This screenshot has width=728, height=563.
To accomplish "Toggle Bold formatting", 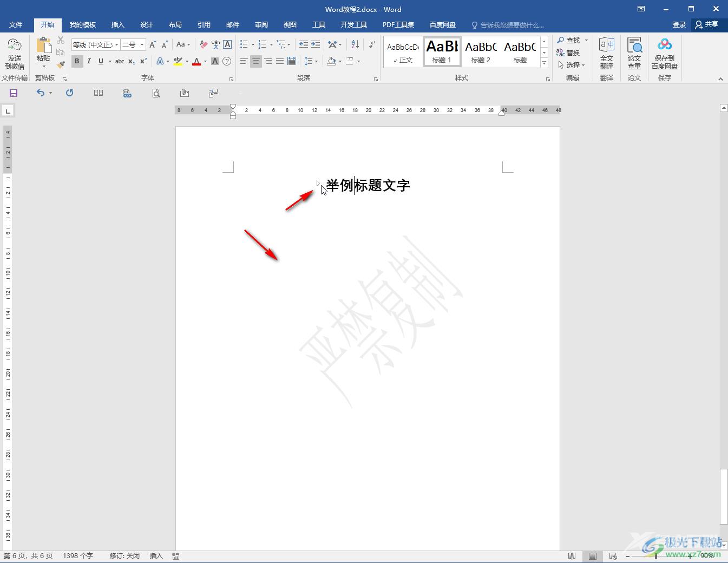I will tap(77, 61).
